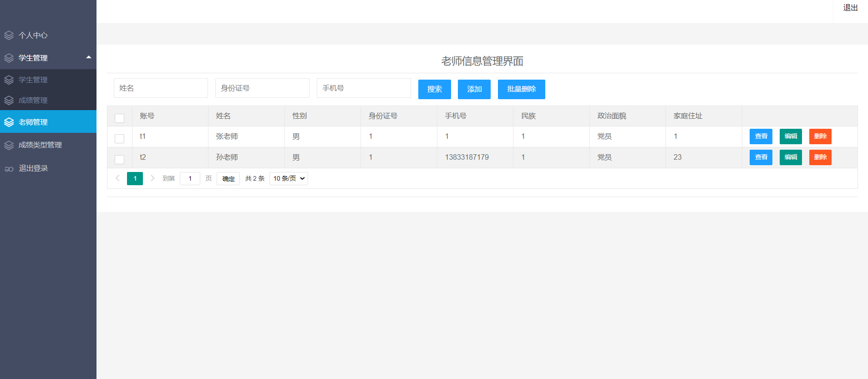This screenshot has height=379, width=868.
Task: Click 编辑 for 张老师
Action: pos(791,136)
